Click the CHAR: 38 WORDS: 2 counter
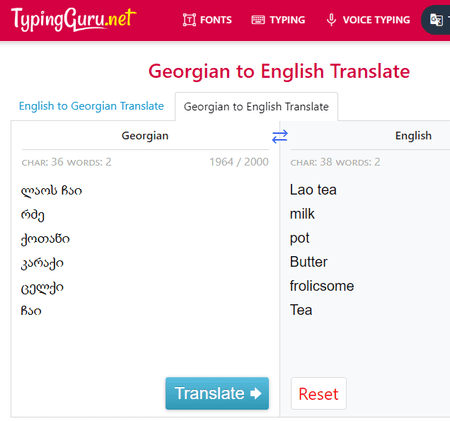Viewport: 450px width, 421px height. tap(335, 162)
